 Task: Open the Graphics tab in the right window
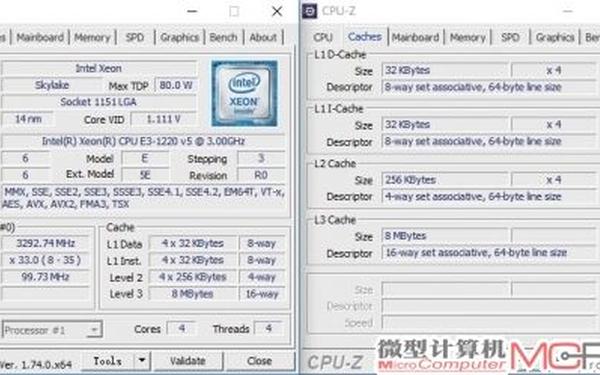pos(555,37)
